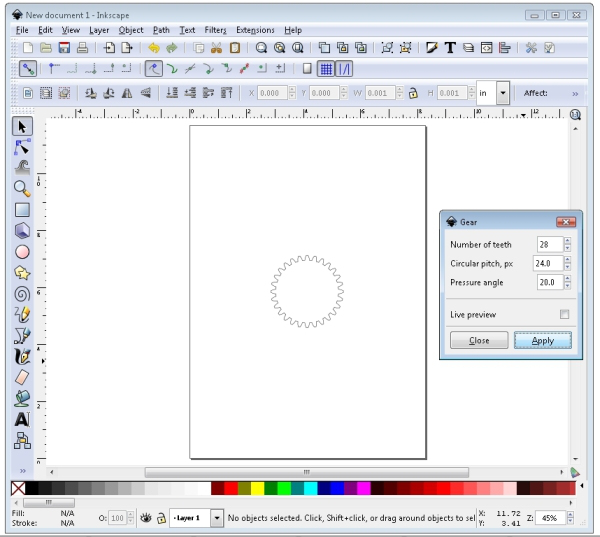Cut selection with scissors icon
This screenshot has width=600, height=537.
tap(217, 48)
